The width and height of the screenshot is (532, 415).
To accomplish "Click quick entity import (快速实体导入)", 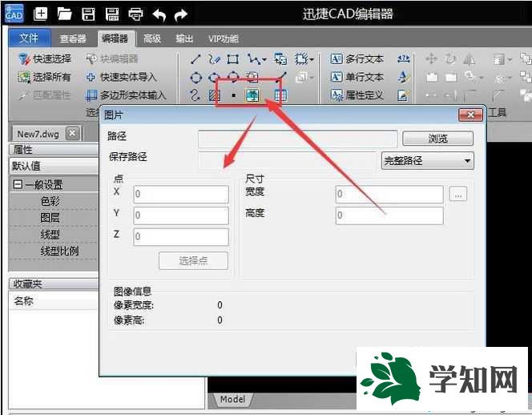I will (121, 77).
